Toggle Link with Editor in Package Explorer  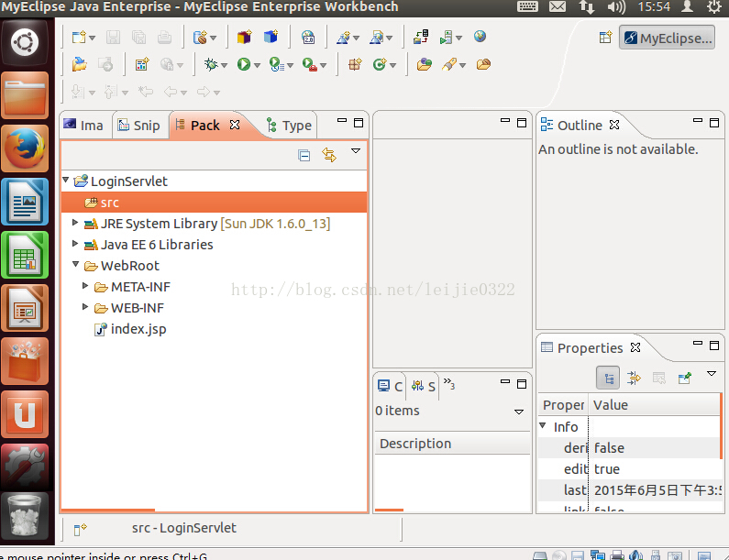coord(329,155)
